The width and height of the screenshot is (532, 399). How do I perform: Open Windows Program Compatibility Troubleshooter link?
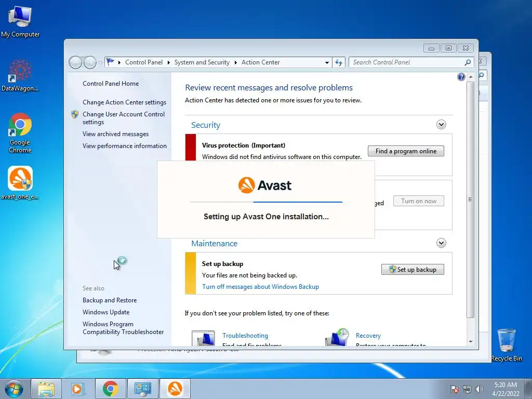[123, 328]
